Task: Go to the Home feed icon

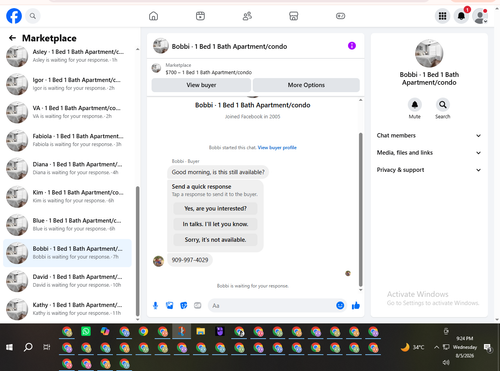Action: pyautogui.click(x=153, y=16)
